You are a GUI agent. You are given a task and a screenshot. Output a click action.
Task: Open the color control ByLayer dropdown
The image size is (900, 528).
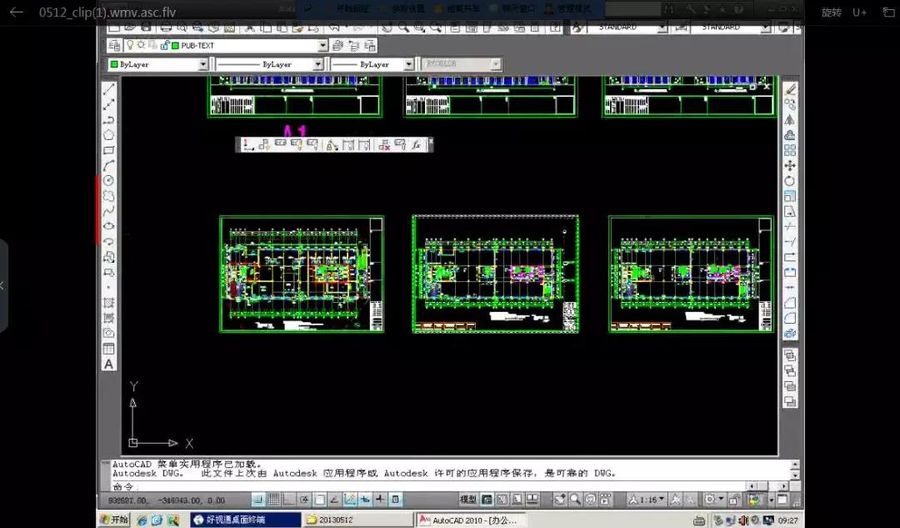pyautogui.click(x=203, y=64)
